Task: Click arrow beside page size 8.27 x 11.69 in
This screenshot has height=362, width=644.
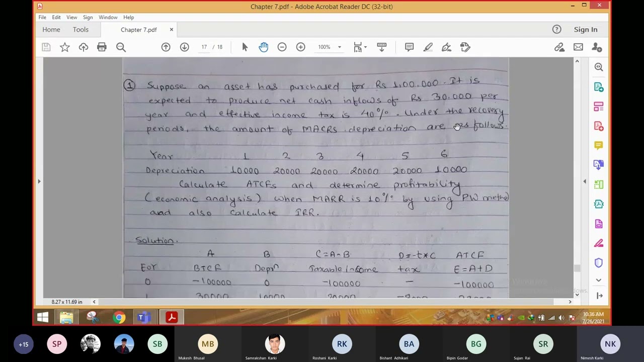Action: (94, 302)
